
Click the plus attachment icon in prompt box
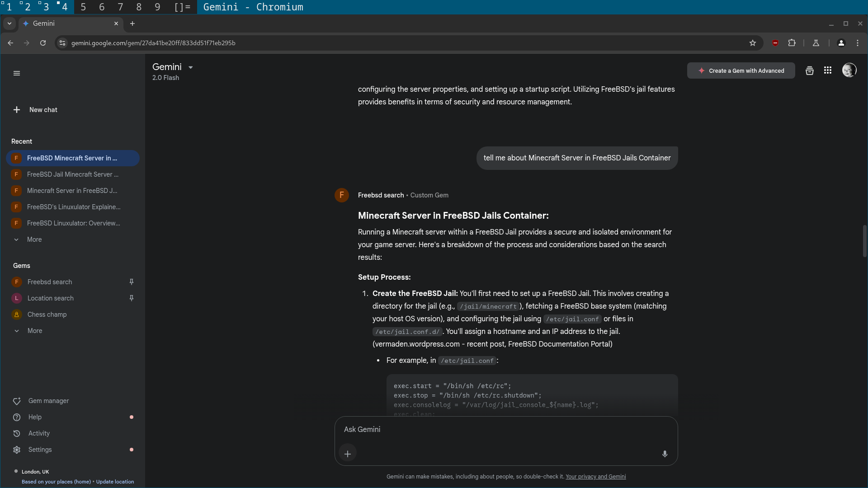[347, 454]
